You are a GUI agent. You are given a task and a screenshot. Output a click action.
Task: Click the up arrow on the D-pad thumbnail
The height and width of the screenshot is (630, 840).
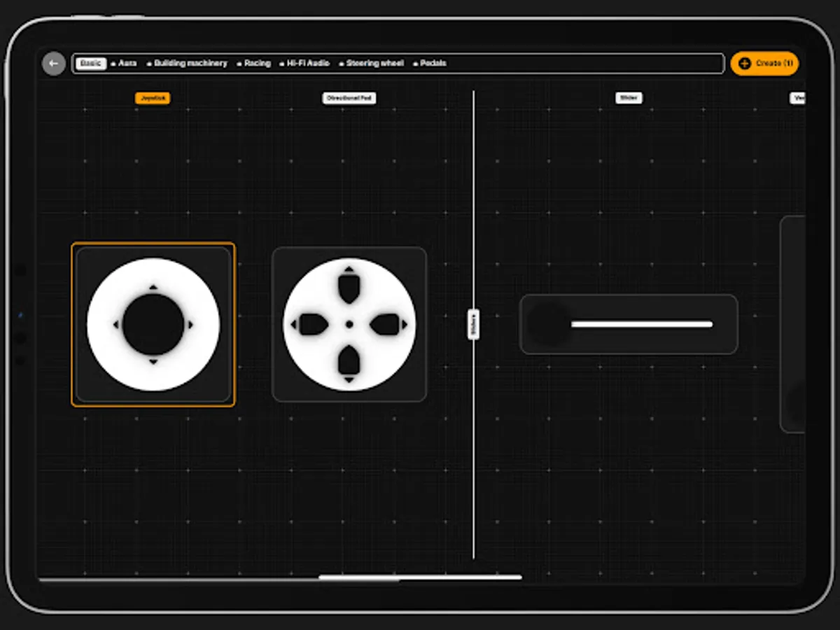349,273
